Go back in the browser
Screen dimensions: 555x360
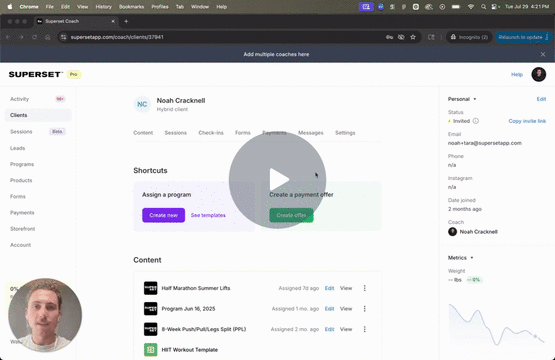pyautogui.click(x=8, y=37)
